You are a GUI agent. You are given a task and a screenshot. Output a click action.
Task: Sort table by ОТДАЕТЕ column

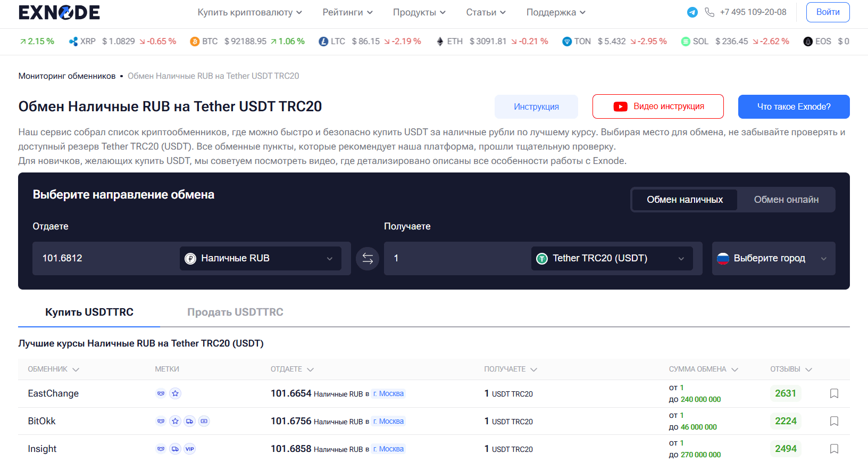pos(292,369)
